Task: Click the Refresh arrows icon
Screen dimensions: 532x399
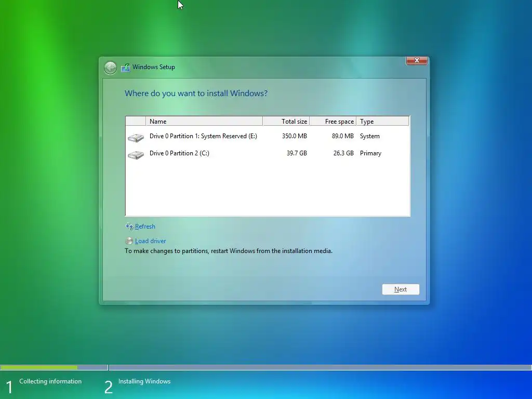Action: tap(129, 227)
